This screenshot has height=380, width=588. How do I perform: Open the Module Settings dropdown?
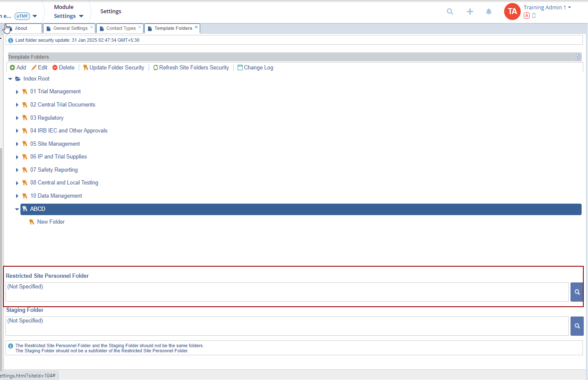click(x=69, y=16)
